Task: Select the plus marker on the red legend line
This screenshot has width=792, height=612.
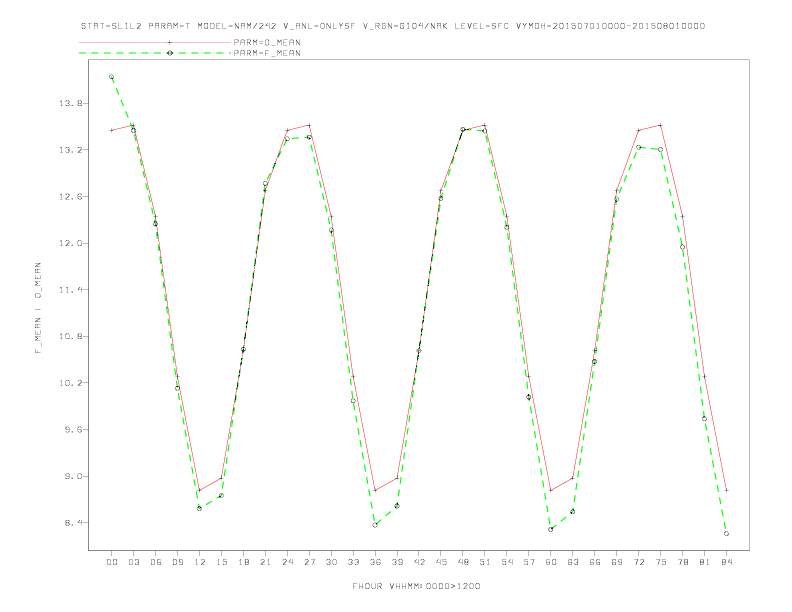Action: pos(170,42)
